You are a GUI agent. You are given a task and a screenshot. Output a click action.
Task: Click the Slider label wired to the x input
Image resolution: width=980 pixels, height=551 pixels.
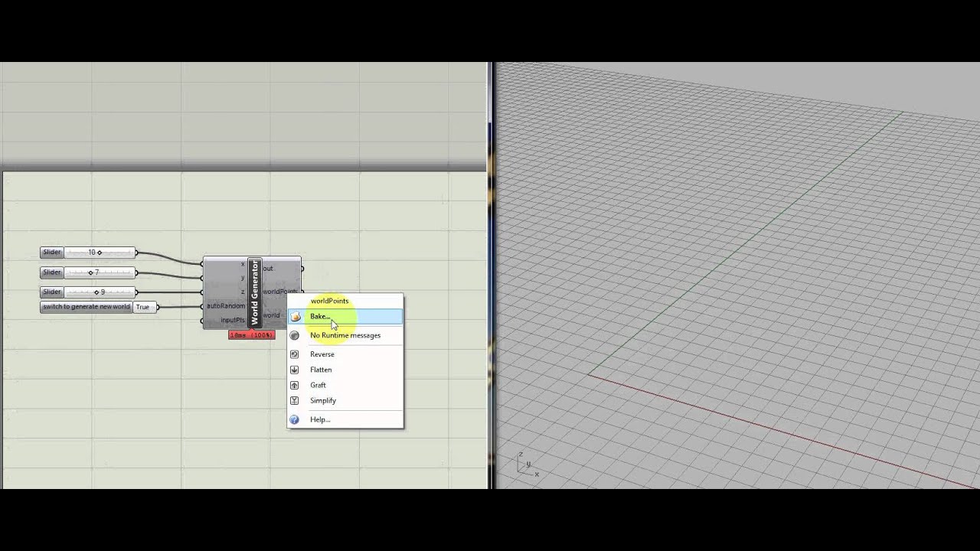click(x=52, y=253)
